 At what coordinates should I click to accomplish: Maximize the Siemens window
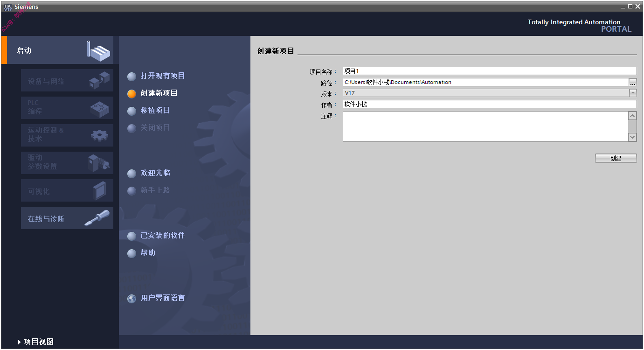[630, 7]
